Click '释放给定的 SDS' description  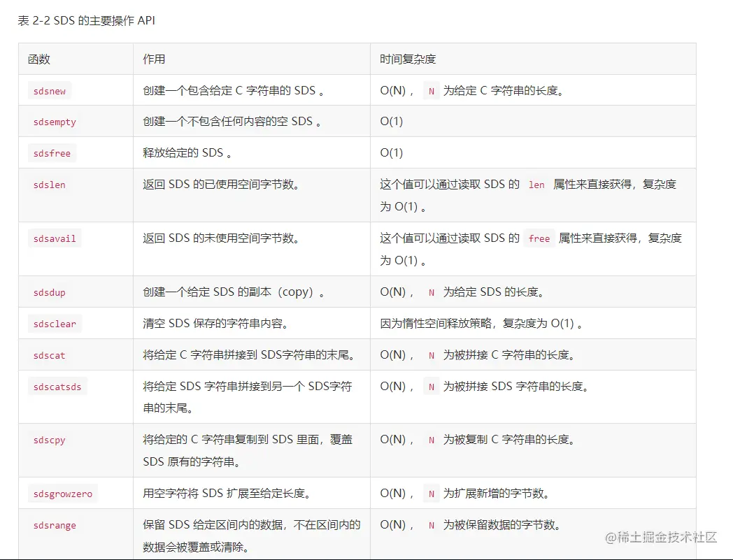(187, 153)
